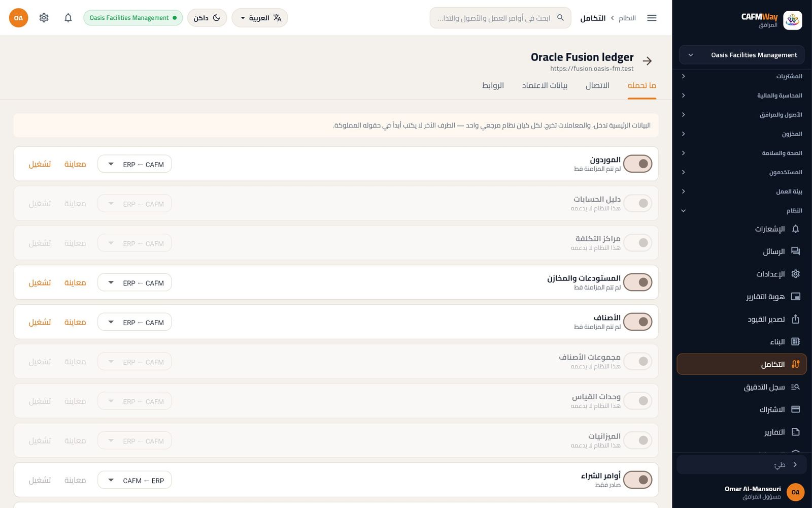
Task: Expand المحاسبة والمالية sidebar section
Action: point(741,96)
